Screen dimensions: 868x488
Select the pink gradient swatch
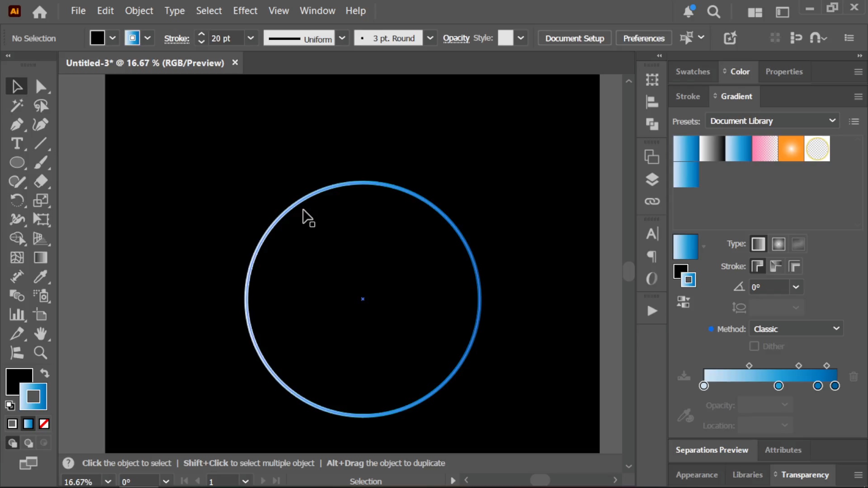point(764,149)
